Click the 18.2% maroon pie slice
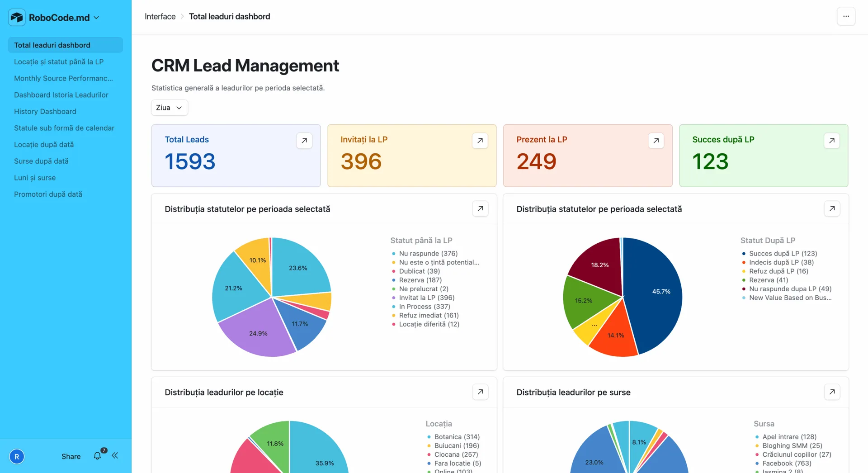This screenshot has width=868, height=473. tap(599, 267)
